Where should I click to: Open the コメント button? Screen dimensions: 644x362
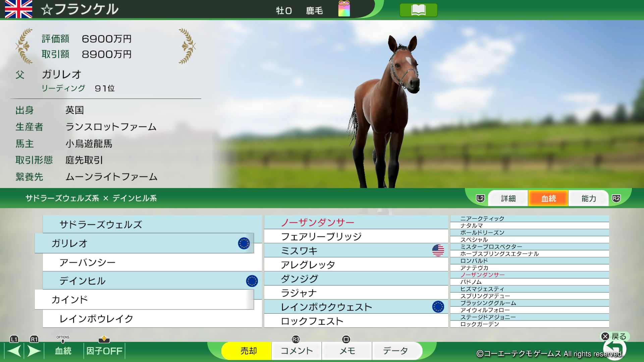click(x=297, y=351)
